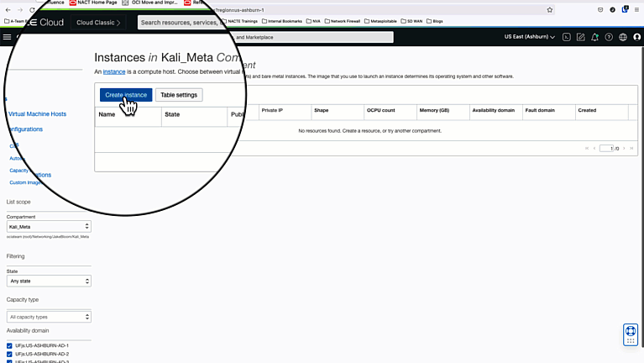Image resolution: width=644 pixels, height=363 pixels.
Task: Open the Metasploitable bookmark folder
Action: pyautogui.click(x=380, y=21)
